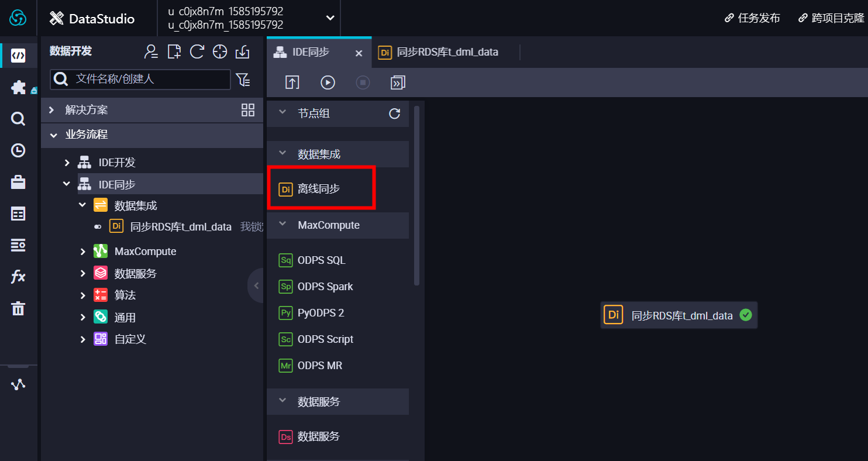Viewport: 868px width, 461px height.
Task: Collapse the 节点组 palette section
Action: [283, 113]
